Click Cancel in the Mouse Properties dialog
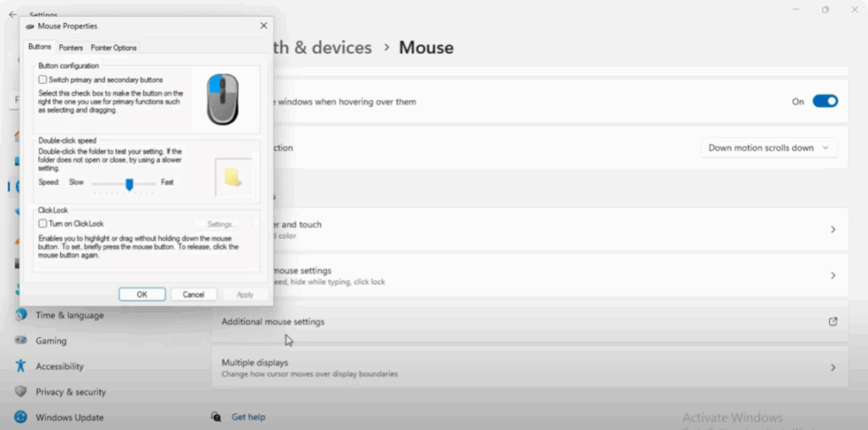The width and height of the screenshot is (868, 430). (193, 294)
